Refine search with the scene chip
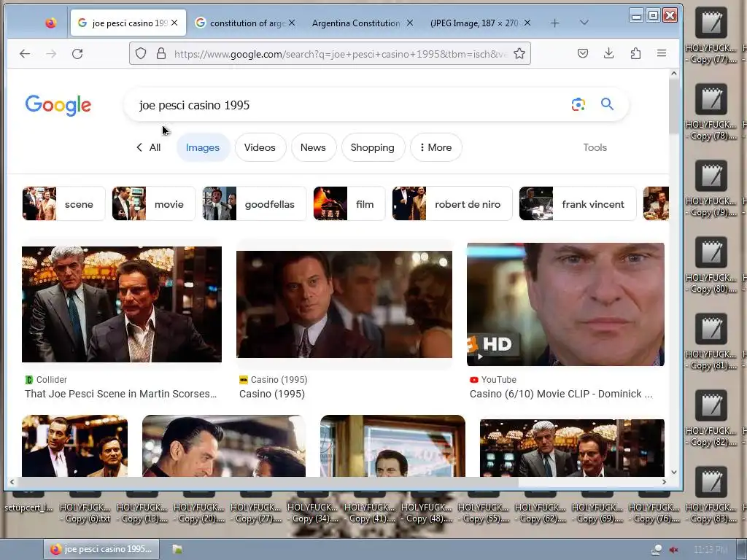Screen dimensions: 747x560 click(63, 204)
